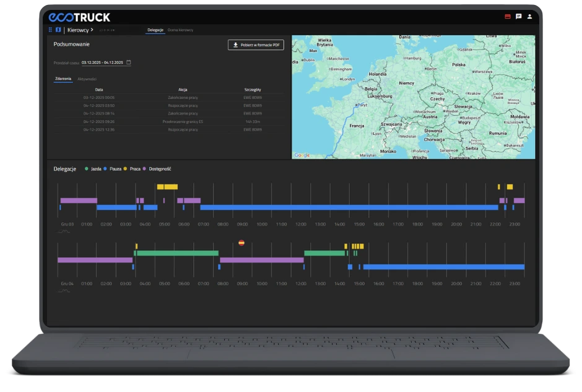Open the date range field 03.12.2025 - 04.12.2025
This screenshot has width=582, height=392.
coord(103,63)
